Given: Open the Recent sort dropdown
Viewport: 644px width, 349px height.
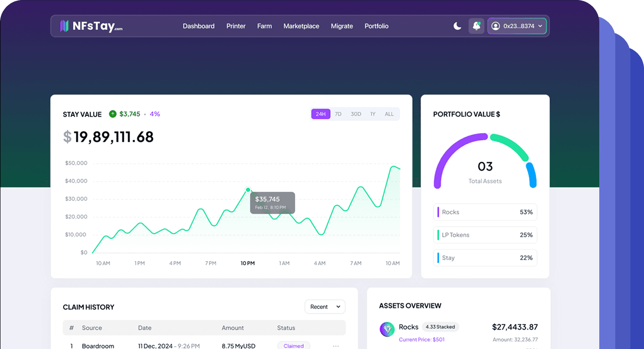Looking at the screenshot, I should click(x=325, y=307).
